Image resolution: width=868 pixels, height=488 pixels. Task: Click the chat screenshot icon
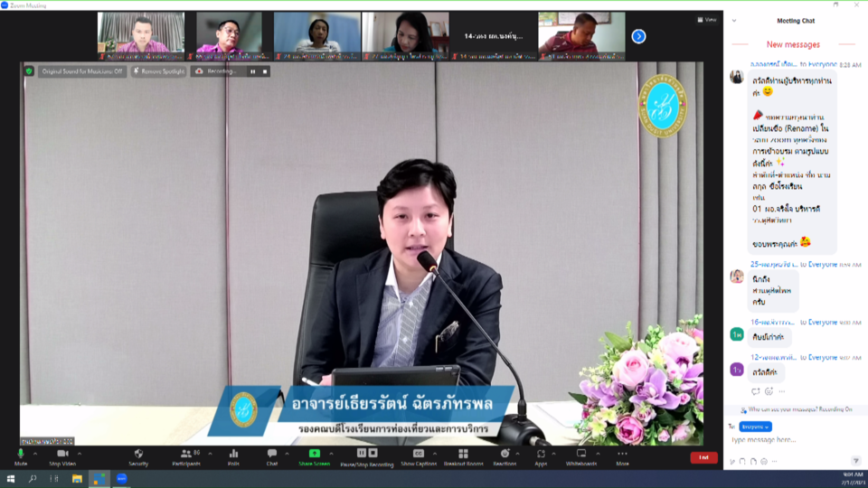pos(743,462)
